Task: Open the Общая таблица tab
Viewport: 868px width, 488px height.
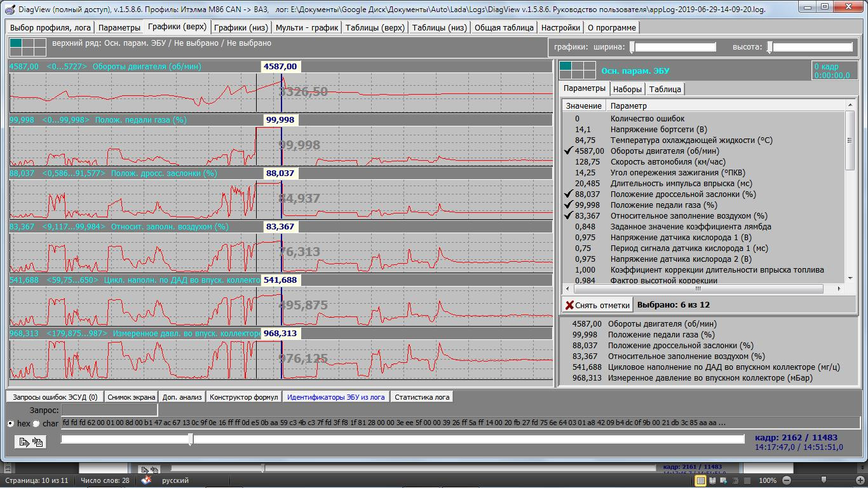Action: tap(504, 28)
